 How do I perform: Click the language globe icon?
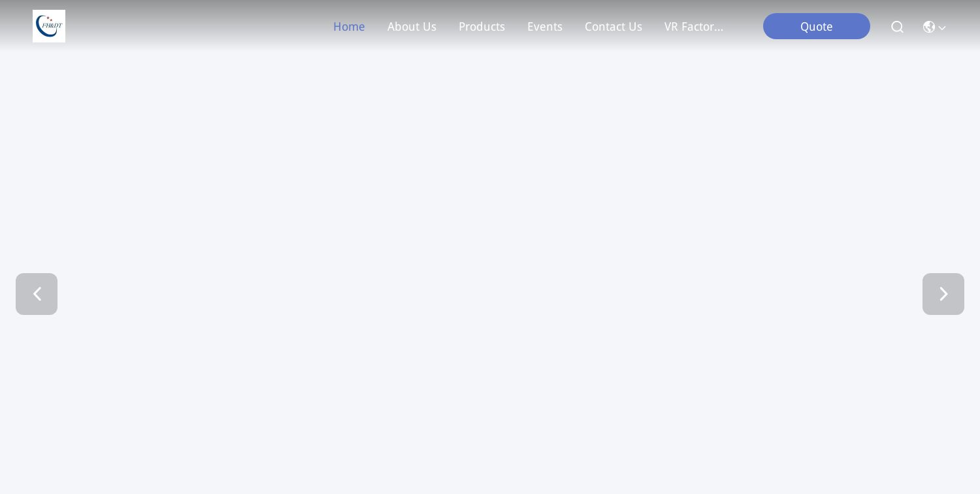click(x=929, y=27)
